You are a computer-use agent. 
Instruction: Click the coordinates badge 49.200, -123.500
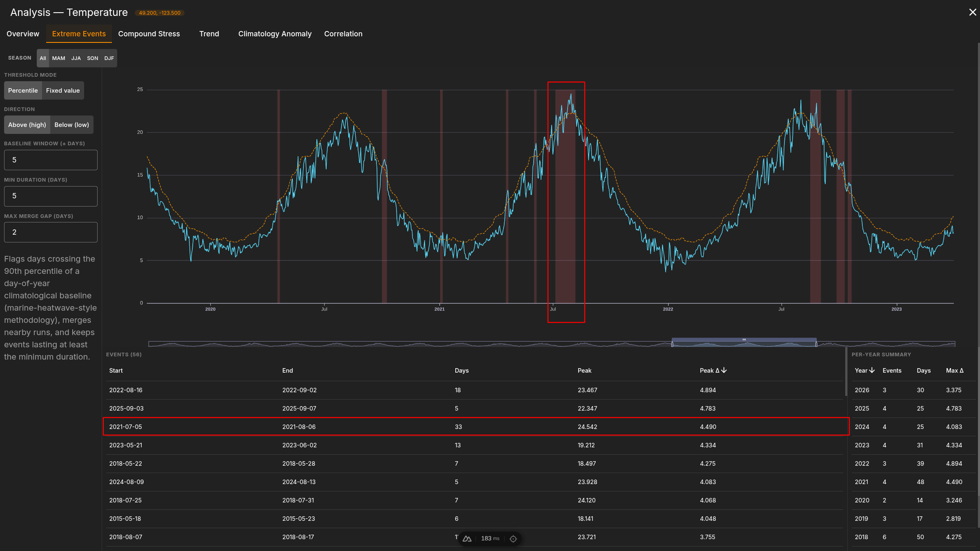(160, 13)
